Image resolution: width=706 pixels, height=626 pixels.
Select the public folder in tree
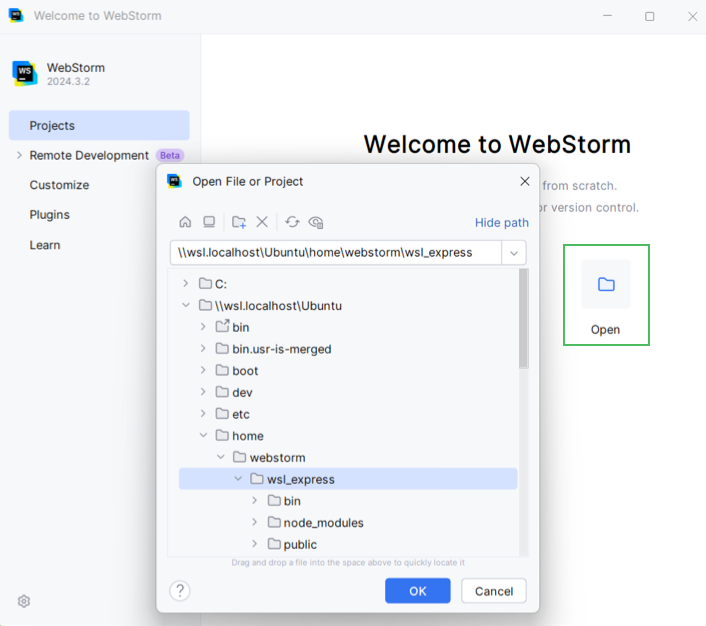tap(300, 544)
